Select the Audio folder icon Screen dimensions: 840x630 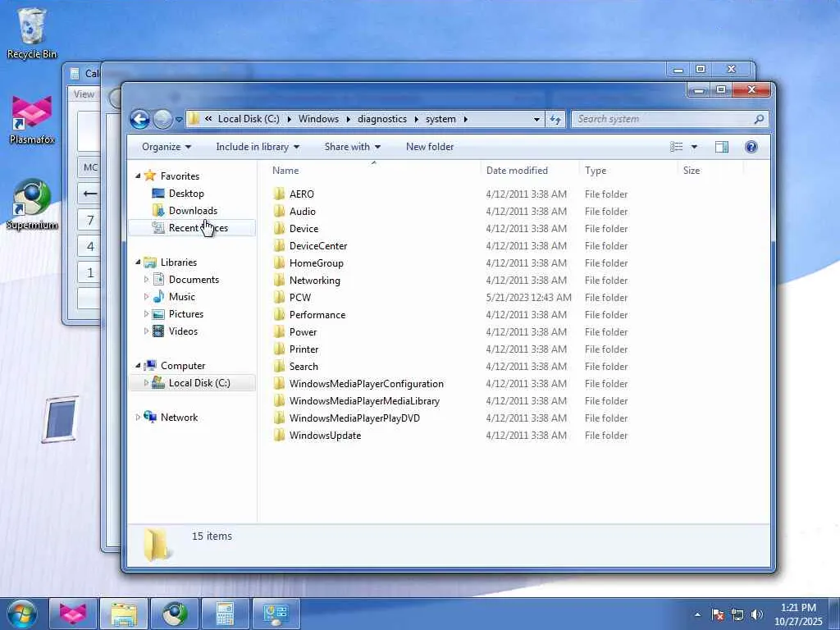279,211
